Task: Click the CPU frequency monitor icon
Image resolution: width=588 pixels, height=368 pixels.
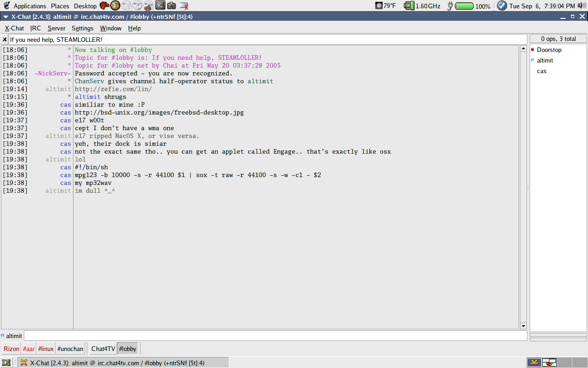Action: (x=408, y=6)
